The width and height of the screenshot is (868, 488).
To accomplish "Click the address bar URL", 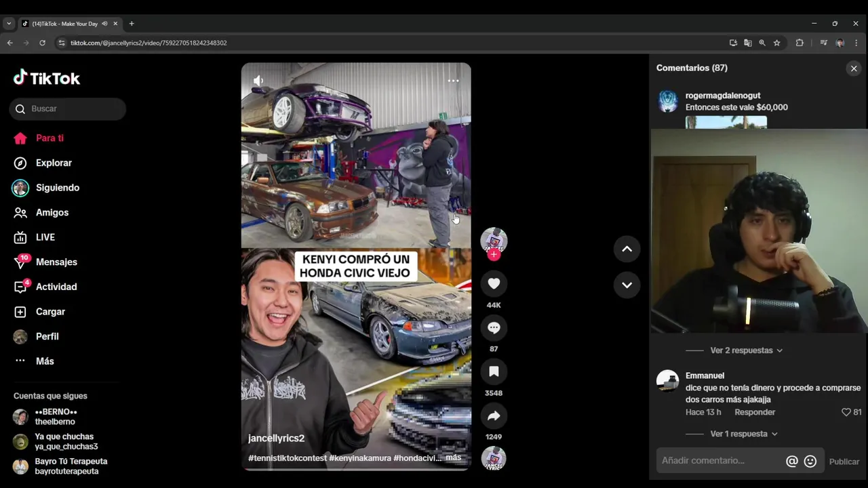I will tap(149, 43).
